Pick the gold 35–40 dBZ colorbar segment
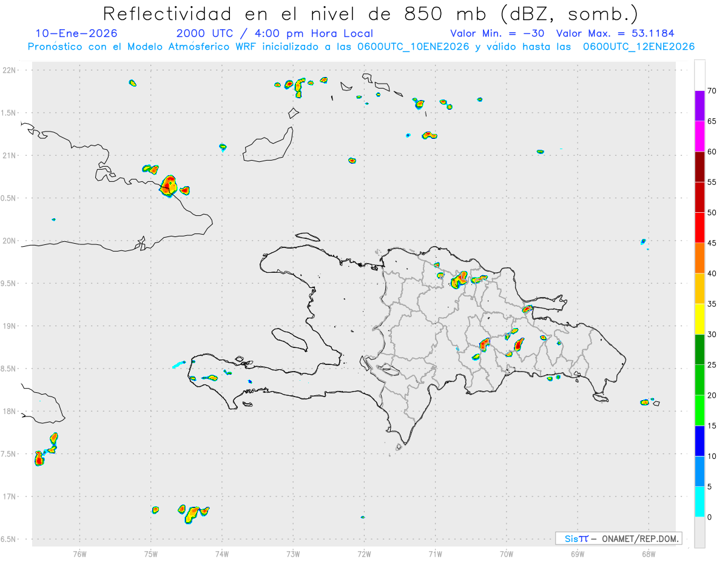728x562 pixels. [x=699, y=289]
